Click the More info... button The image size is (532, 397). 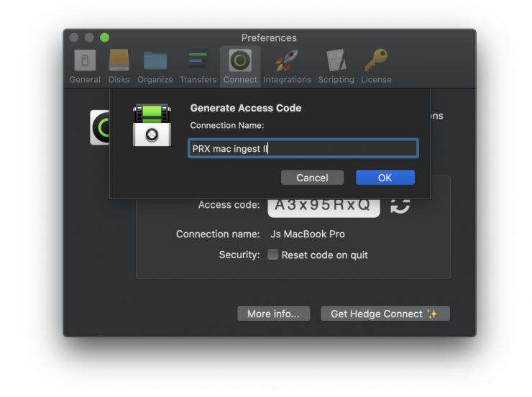coord(273,314)
